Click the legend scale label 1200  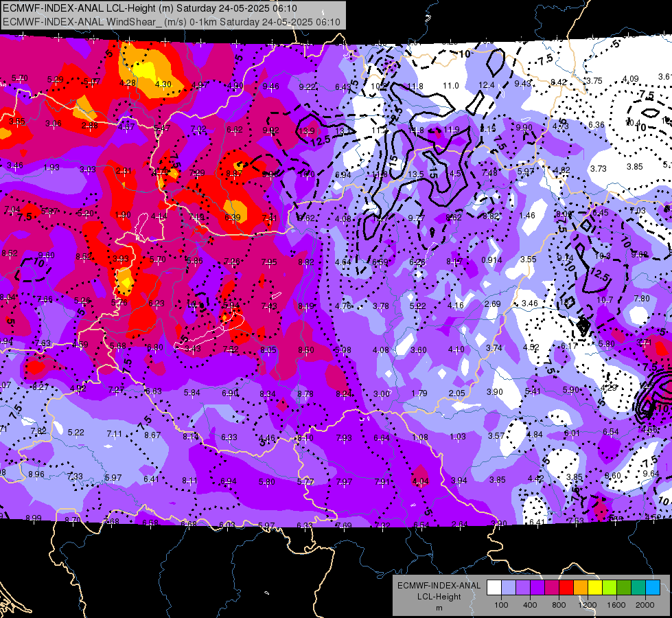coord(587,605)
